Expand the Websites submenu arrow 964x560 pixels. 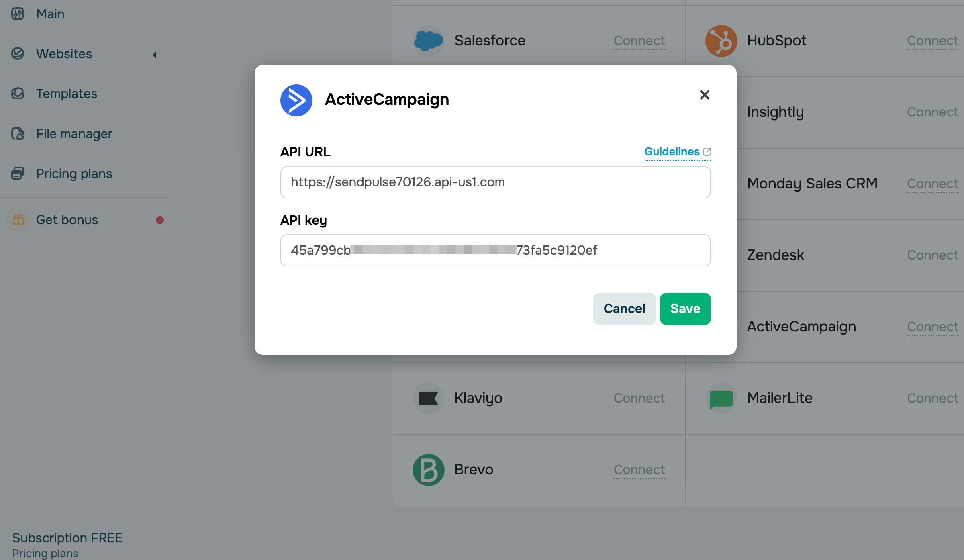[155, 55]
